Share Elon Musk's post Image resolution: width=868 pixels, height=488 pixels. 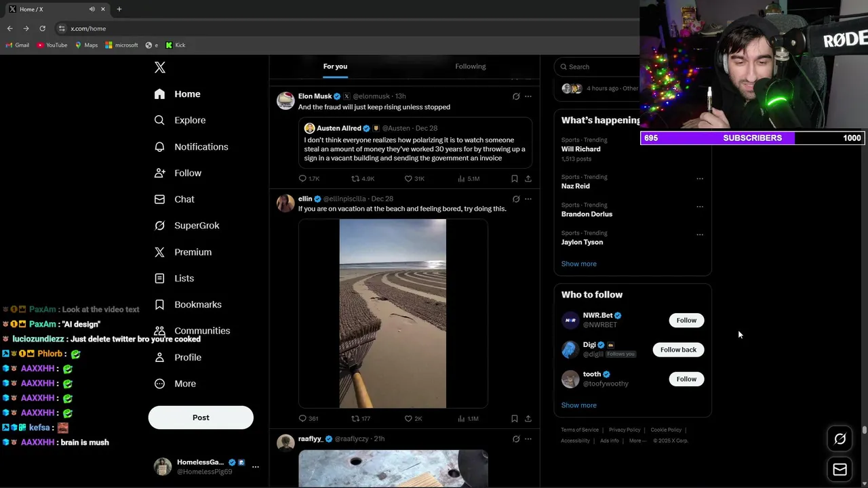(x=528, y=178)
